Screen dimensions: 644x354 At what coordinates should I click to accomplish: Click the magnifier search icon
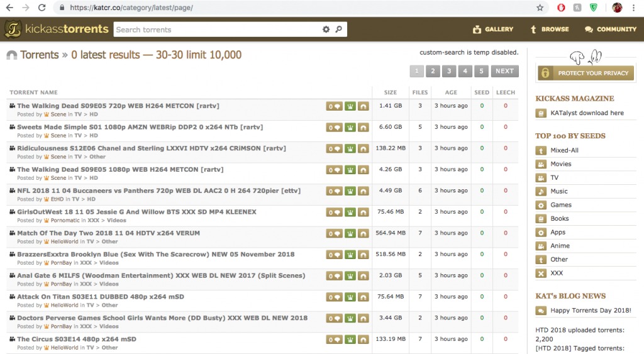[x=338, y=30]
